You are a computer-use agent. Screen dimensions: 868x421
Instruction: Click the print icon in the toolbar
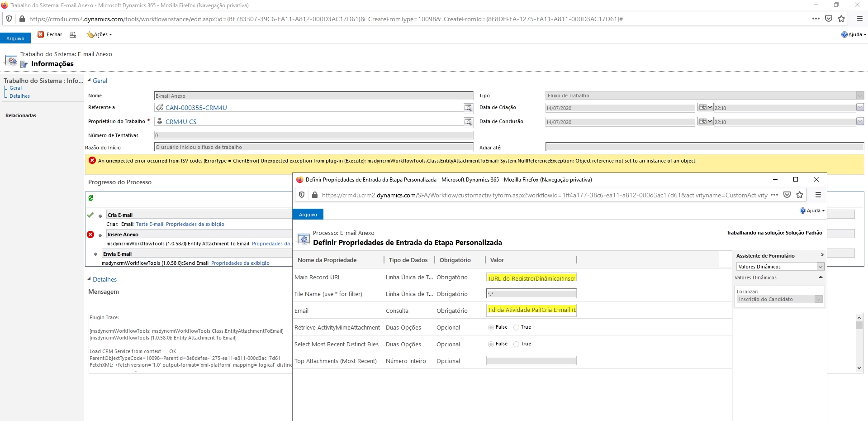click(73, 34)
